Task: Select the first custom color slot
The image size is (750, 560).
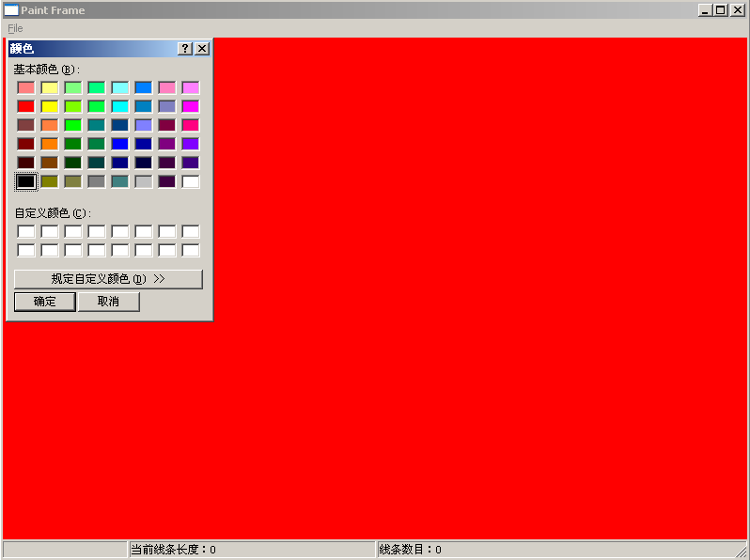Action: pos(25,232)
